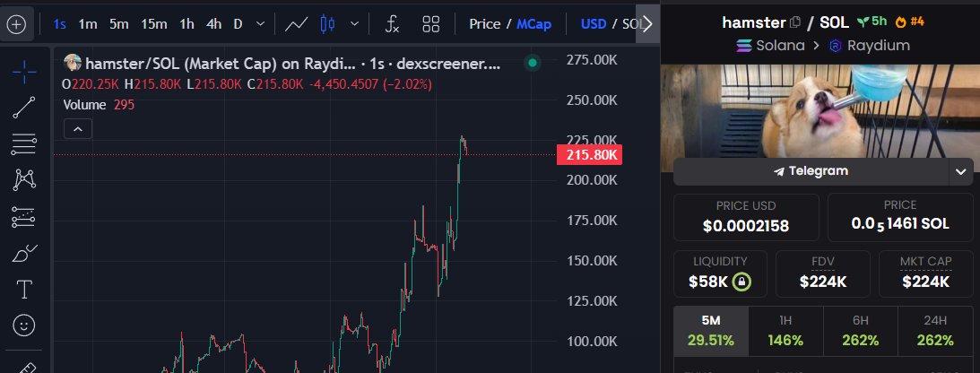Click the liquidity lock icon

742,282
